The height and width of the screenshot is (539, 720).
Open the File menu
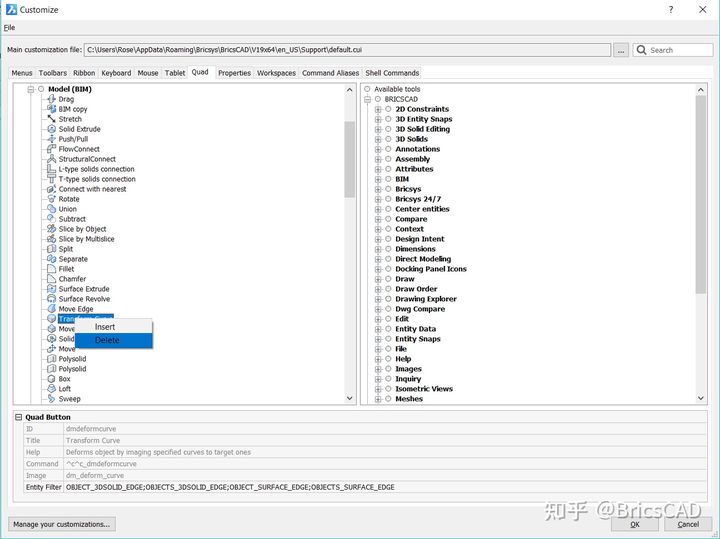coord(10,28)
